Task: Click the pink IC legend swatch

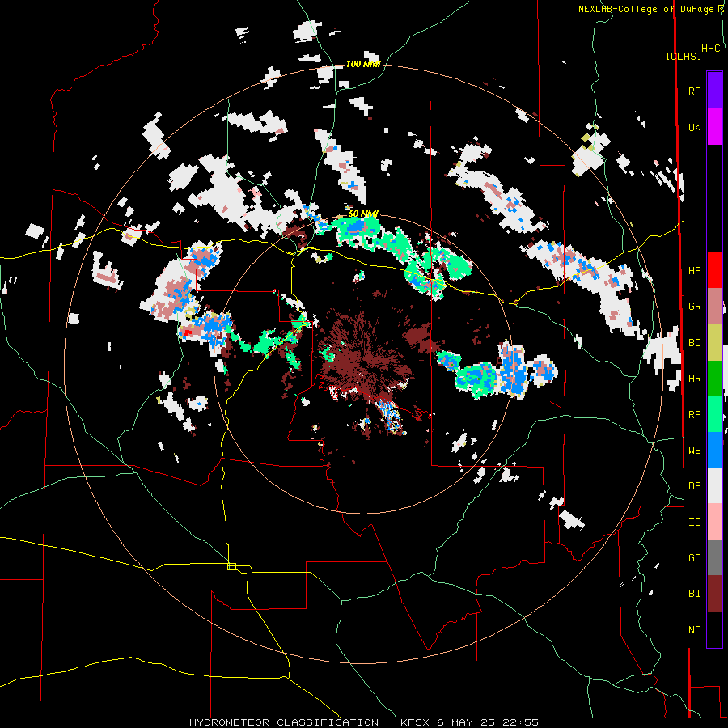Action: click(714, 522)
